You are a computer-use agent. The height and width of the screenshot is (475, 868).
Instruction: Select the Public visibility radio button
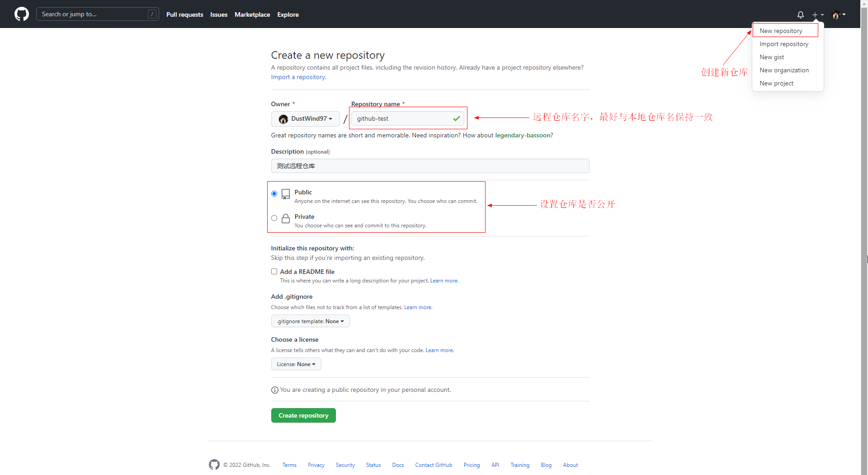tap(274, 194)
